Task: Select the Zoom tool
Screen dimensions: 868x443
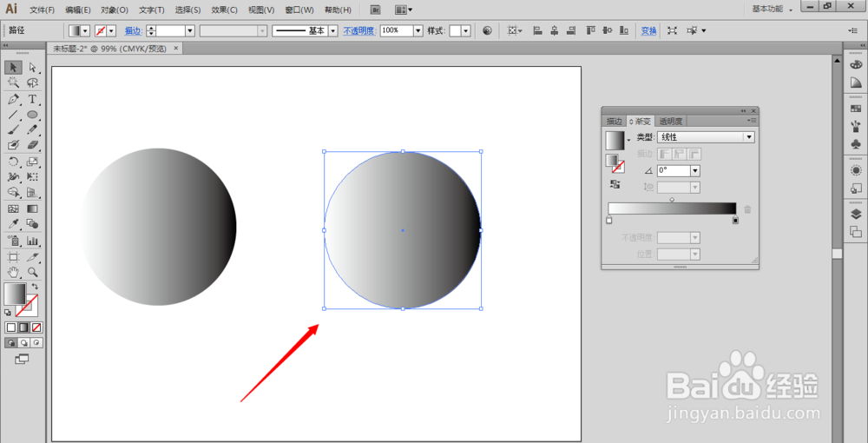Action: tap(32, 272)
